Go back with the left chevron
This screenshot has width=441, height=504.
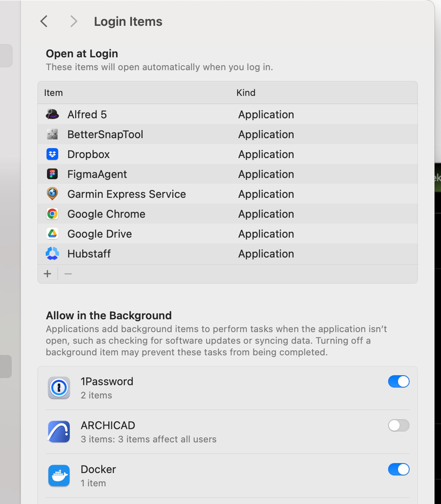click(x=44, y=21)
